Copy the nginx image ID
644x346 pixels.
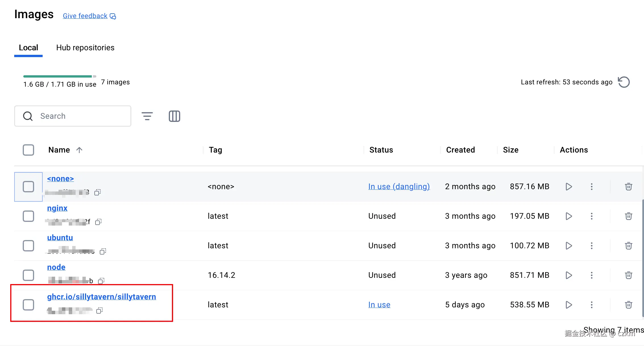[x=98, y=222]
